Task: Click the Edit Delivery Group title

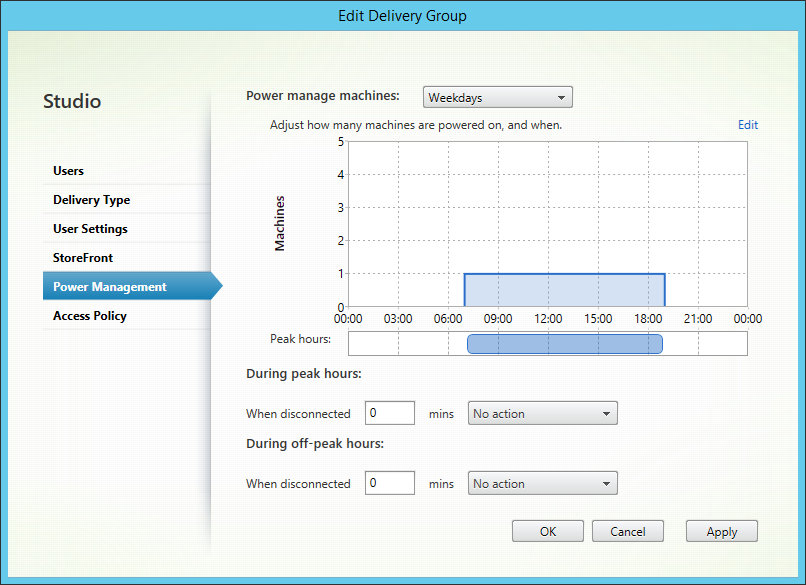Action: pos(402,16)
